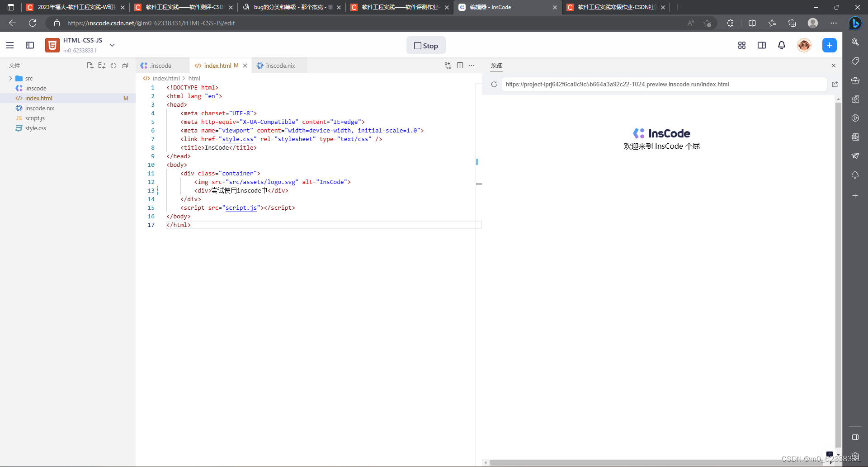Open browser collections icon
Viewport: 868px width, 467px height.
[x=792, y=23]
